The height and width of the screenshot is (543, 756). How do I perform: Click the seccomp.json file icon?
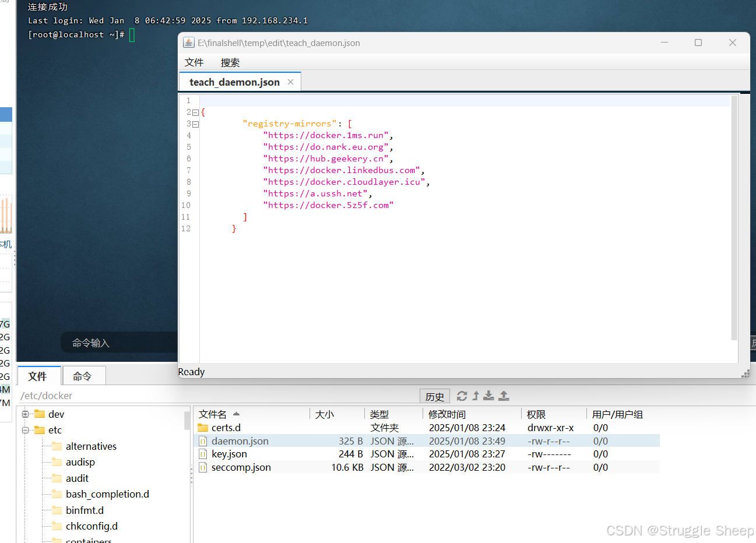[x=203, y=467]
